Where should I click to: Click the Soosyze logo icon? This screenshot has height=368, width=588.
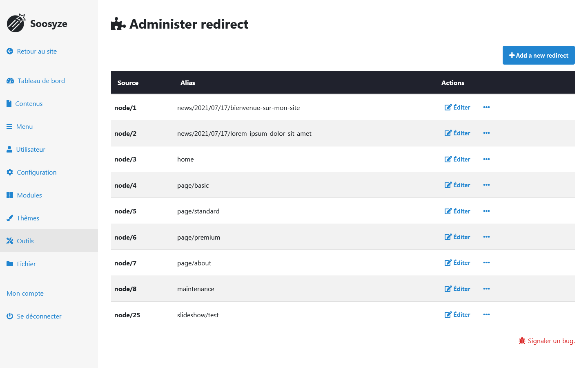pos(16,23)
